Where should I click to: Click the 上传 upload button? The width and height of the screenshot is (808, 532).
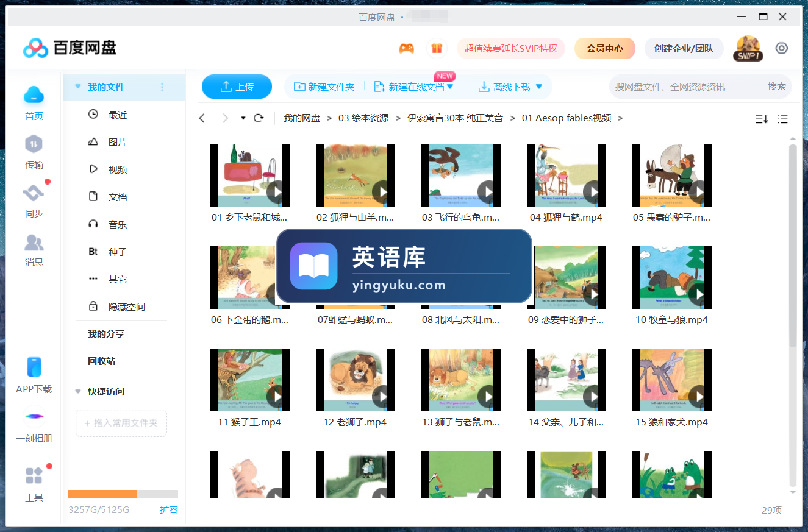click(x=237, y=87)
